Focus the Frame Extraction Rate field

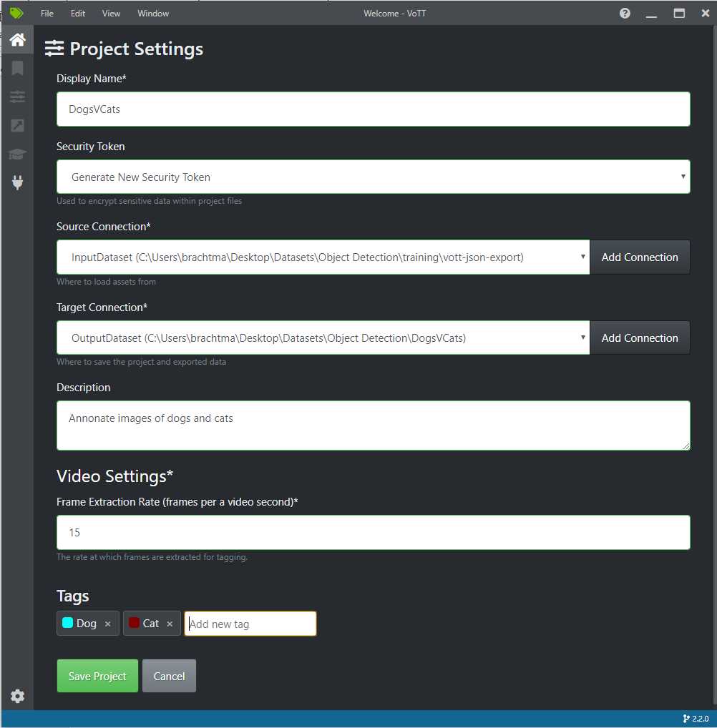click(373, 533)
